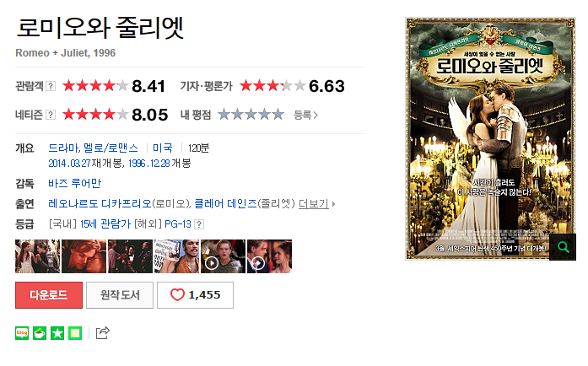Share via the green cafe cup icon
The height and width of the screenshot is (366, 588).
[x=40, y=333]
